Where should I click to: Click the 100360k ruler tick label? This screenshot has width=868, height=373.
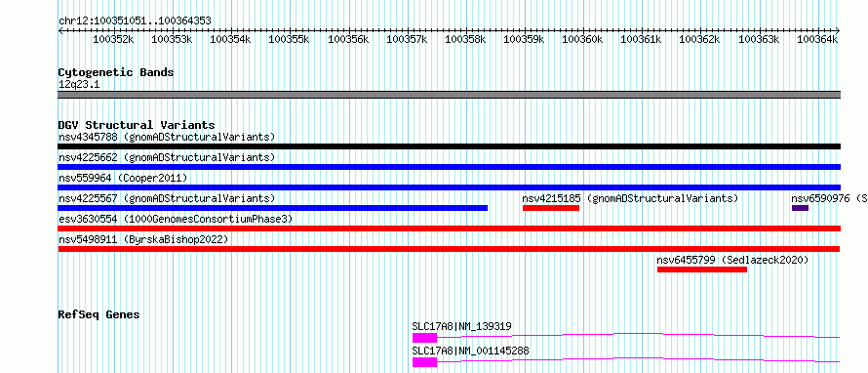[582, 39]
